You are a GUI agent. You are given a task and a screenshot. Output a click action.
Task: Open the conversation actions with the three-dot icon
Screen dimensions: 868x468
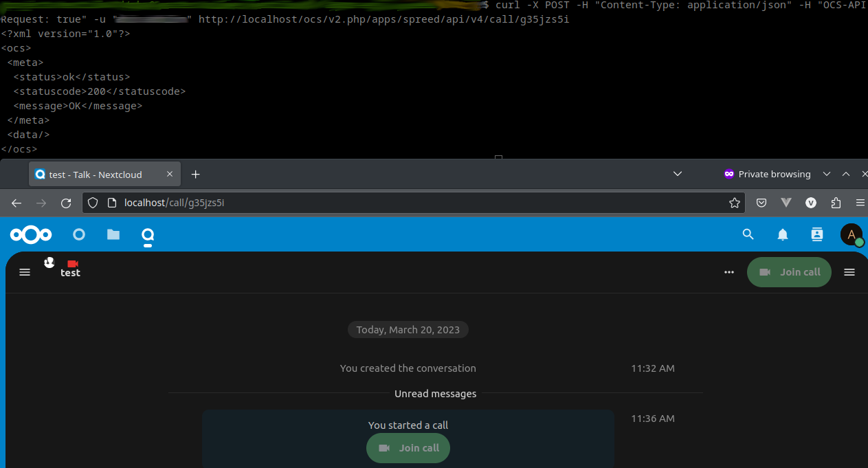(x=728, y=272)
